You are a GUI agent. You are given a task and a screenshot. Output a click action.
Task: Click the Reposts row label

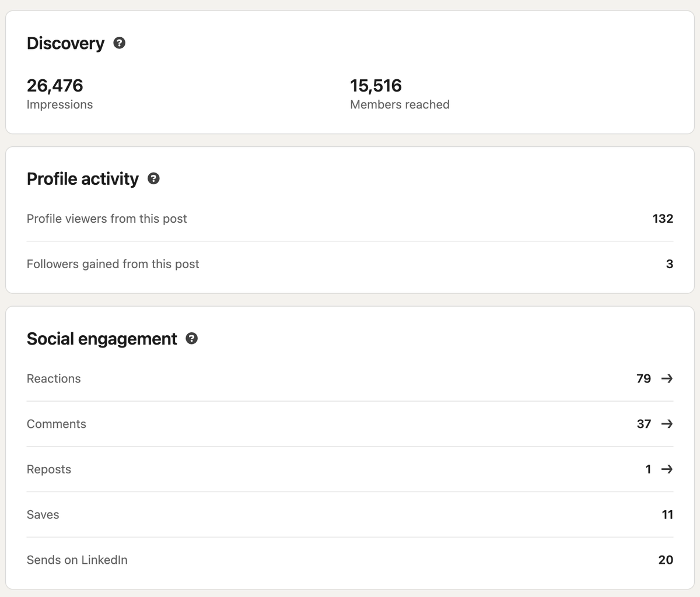[49, 469]
